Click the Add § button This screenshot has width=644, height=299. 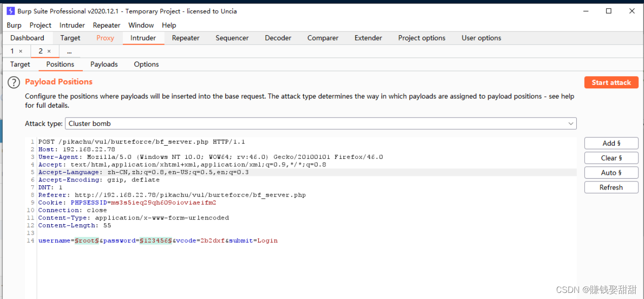click(611, 143)
